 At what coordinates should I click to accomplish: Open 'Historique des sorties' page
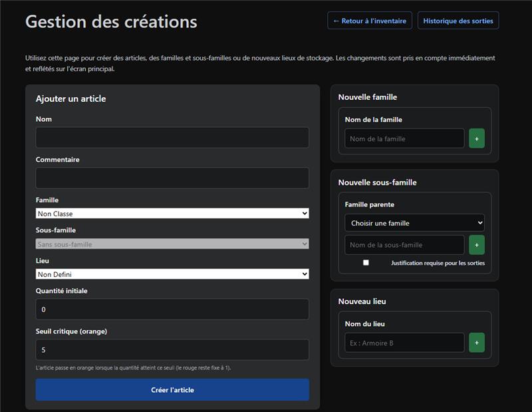pyautogui.click(x=458, y=21)
